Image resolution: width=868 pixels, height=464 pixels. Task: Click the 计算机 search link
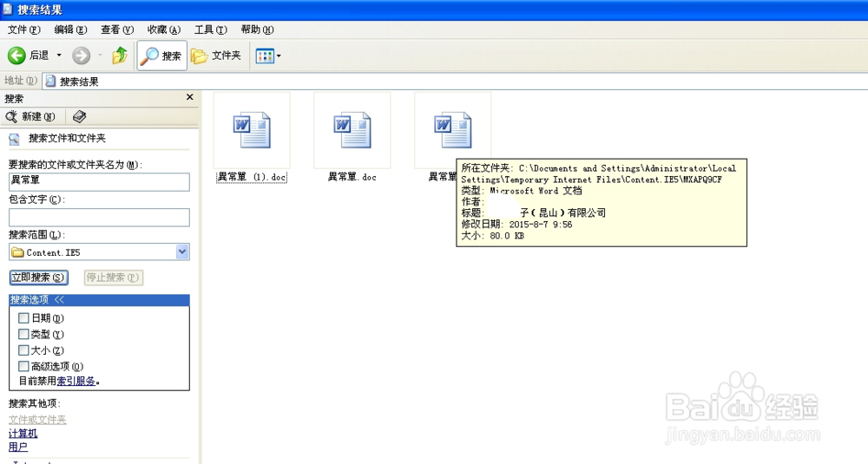click(23, 434)
